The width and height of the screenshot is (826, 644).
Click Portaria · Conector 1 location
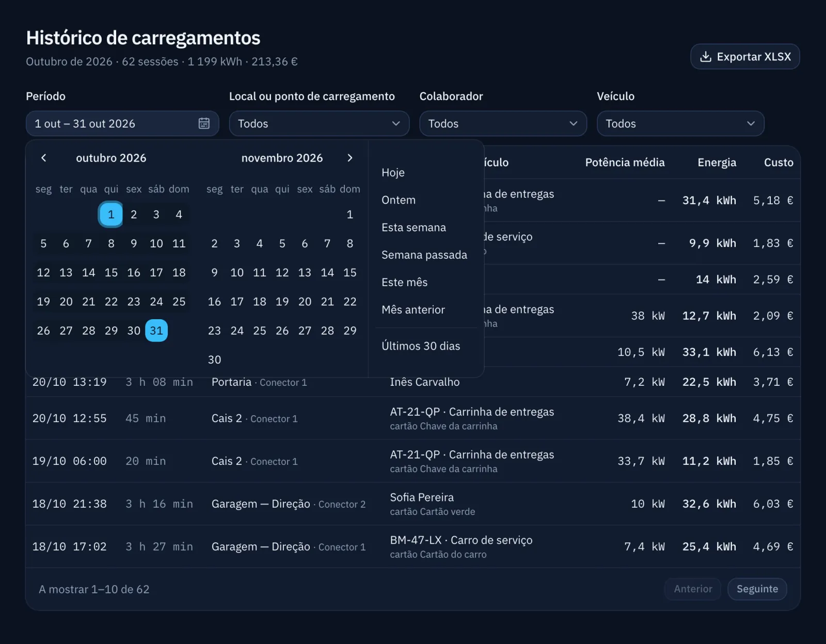[x=259, y=382]
